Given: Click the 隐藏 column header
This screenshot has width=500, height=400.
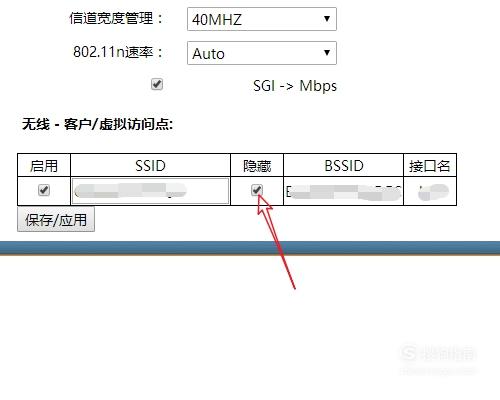Looking at the screenshot, I should click(257, 165).
